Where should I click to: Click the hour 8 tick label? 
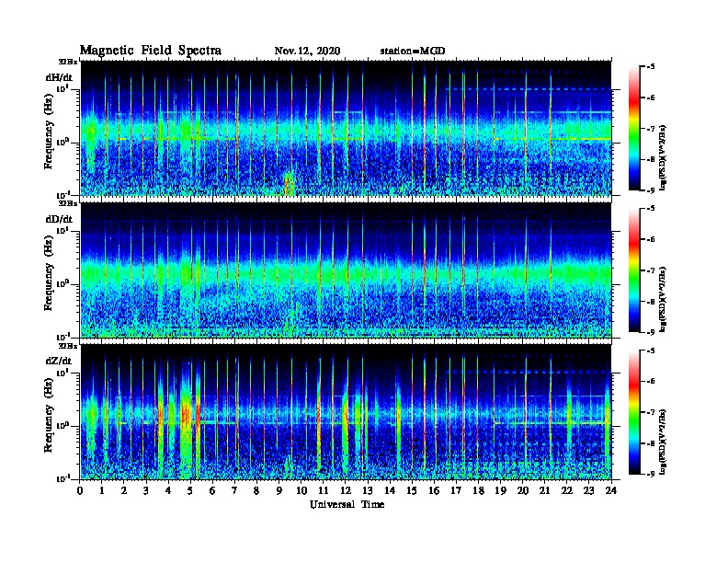(256, 491)
